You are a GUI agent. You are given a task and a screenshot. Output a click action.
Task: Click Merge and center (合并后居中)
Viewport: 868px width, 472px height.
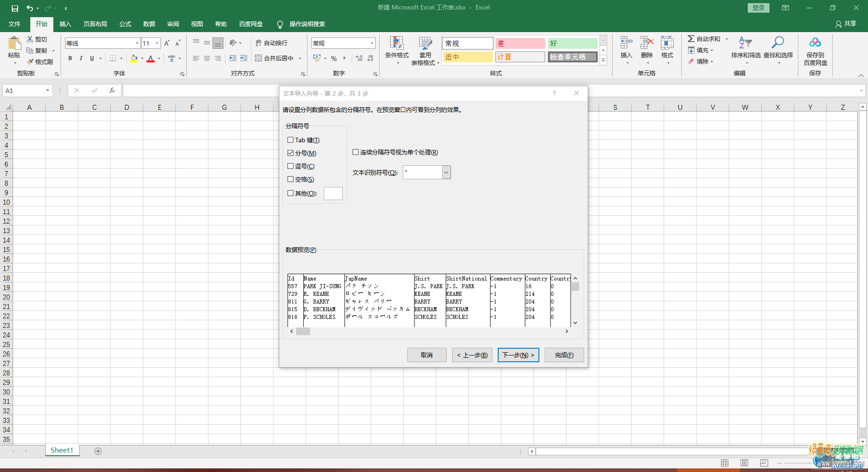point(274,58)
